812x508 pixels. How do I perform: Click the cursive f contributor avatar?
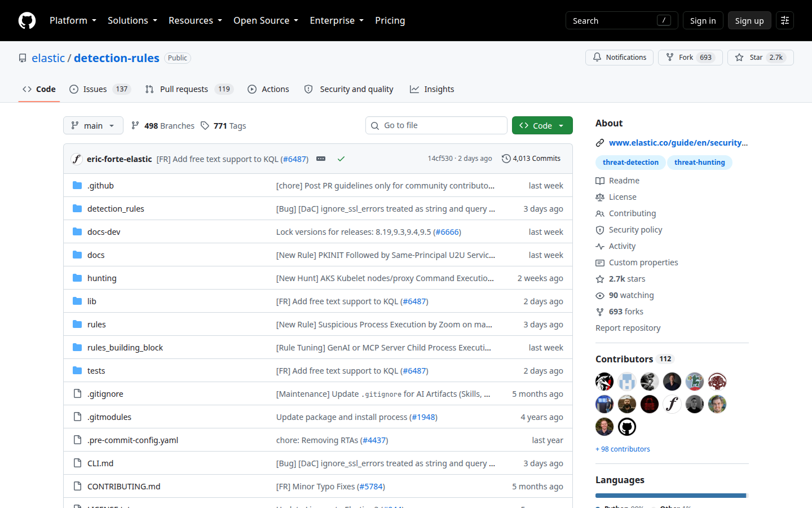pos(672,404)
